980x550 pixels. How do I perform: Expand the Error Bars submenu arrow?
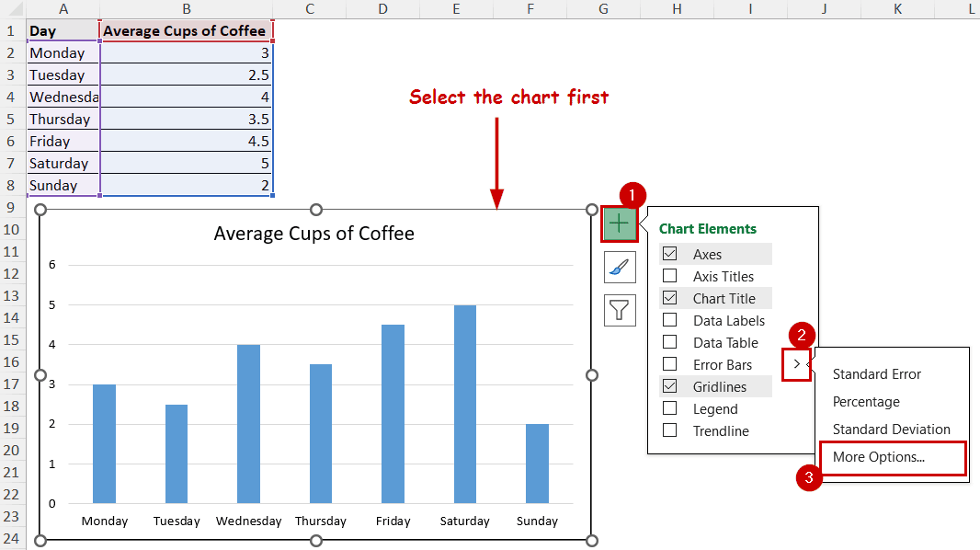(x=796, y=363)
